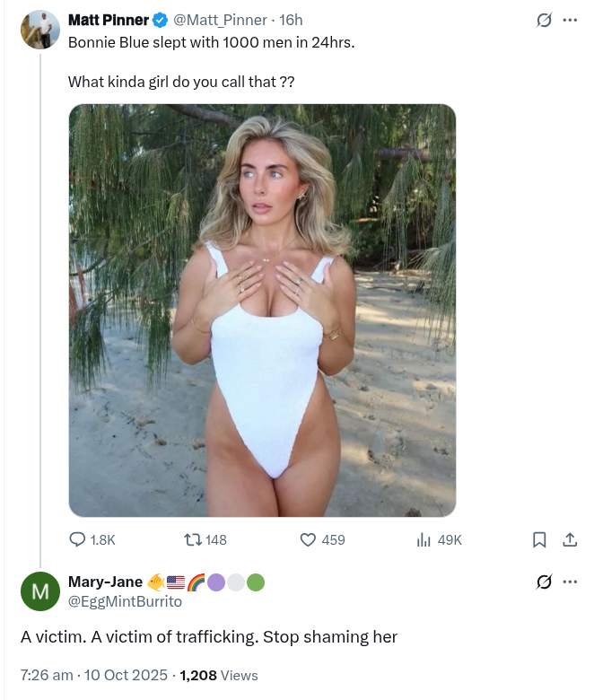This screenshot has height=700, width=594.
Task: Click Grok icon on Matt Pinner's post
Action: 543,21
